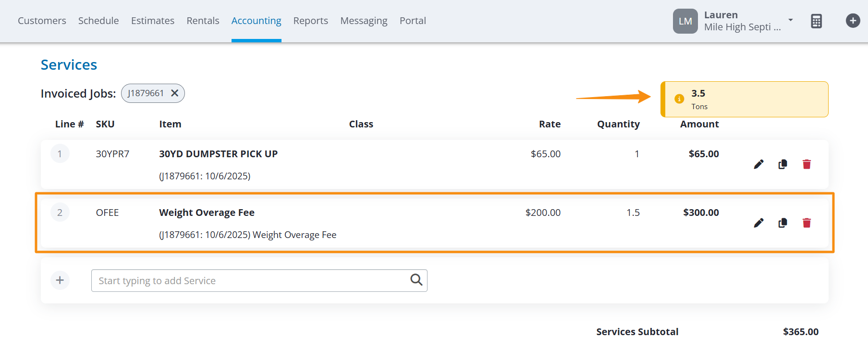The image size is (868, 351).
Task: Duplicate the Weight Overage Fee line
Action: [782, 223]
